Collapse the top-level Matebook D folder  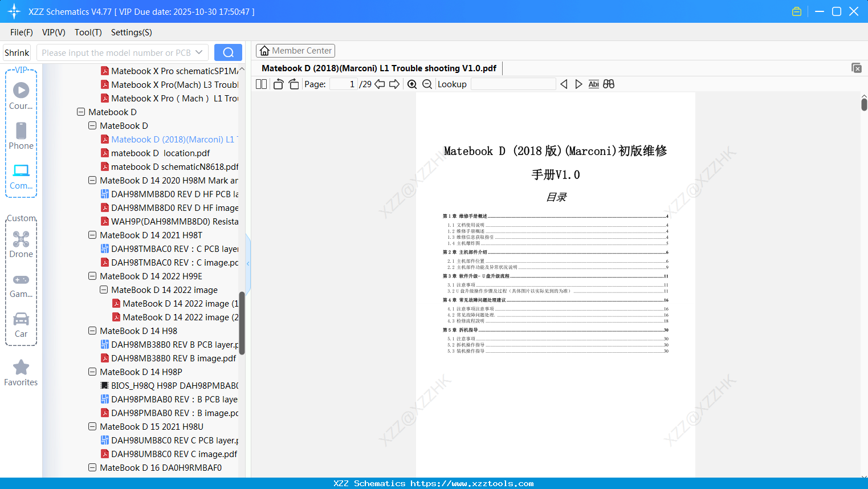coord(81,112)
